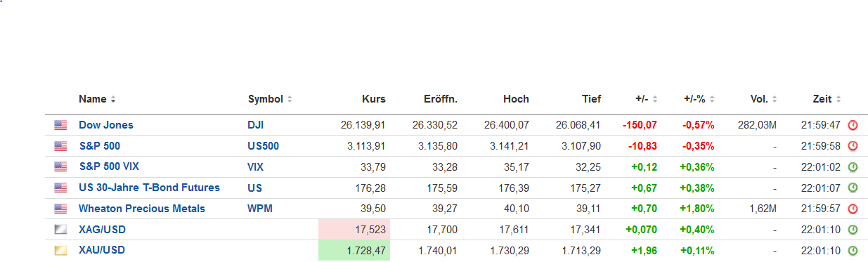Open the Dow Jones link
Image resolution: width=868 pixels, height=262 pixels.
click(106, 125)
